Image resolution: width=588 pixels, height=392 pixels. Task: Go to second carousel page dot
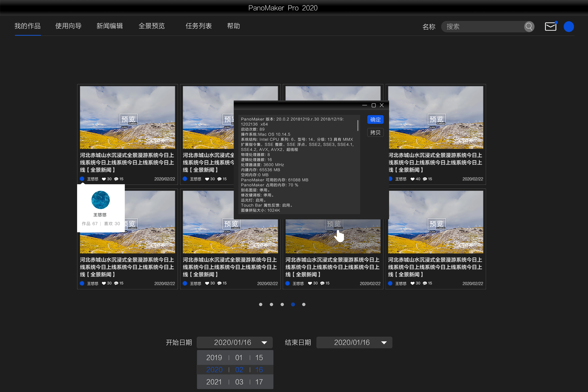click(271, 304)
